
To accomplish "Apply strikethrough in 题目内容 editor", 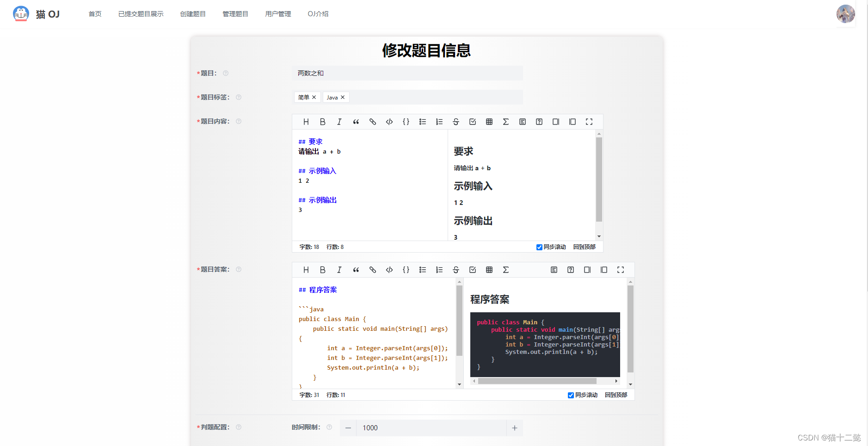I will click(456, 122).
